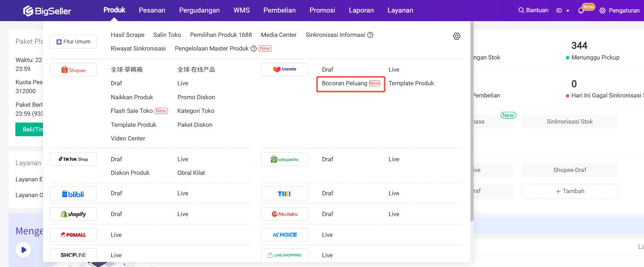Click the Lazada marketplace icon
Viewport: 644px width, 267px height.
[x=285, y=70]
